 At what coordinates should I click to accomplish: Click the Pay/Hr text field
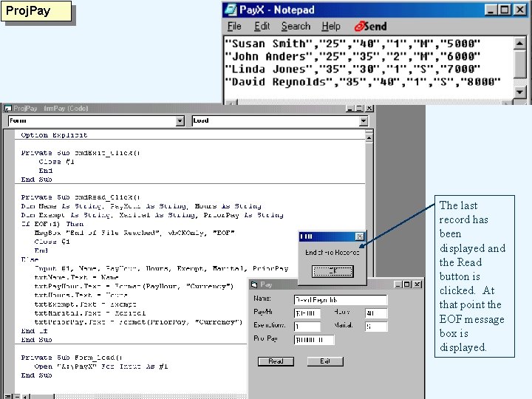click(x=307, y=313)
